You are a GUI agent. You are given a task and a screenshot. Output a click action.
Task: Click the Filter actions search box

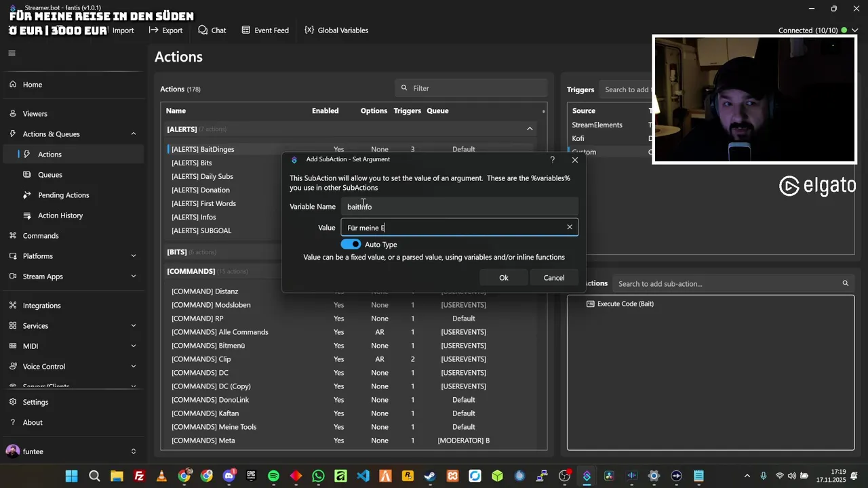point(471,88)
